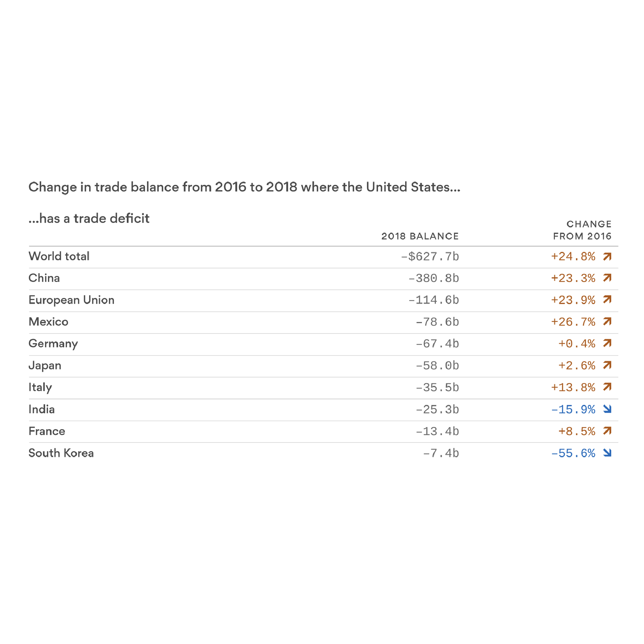
Task: Click the CHANGE FROM 2016 column header
Action: [582, 230]
